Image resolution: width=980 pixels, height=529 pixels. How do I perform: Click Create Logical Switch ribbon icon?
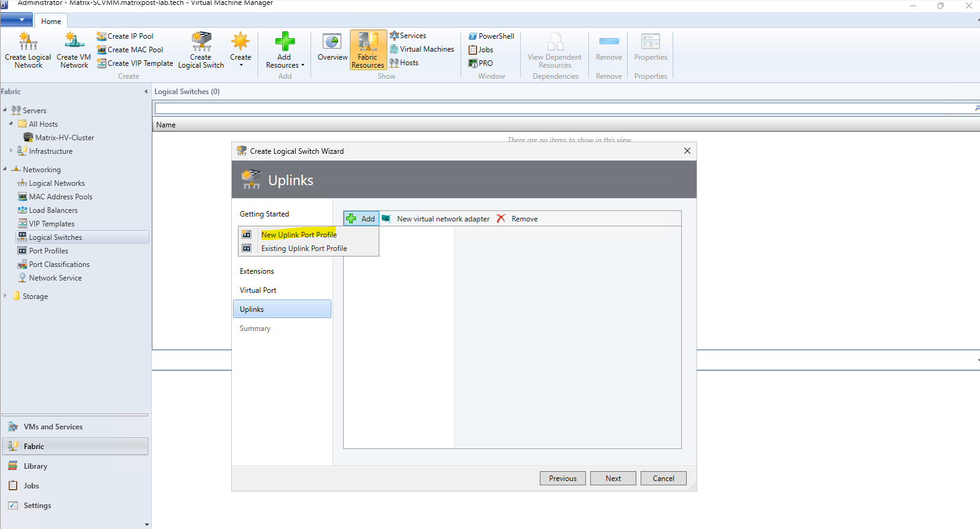[x=201, y=50]
